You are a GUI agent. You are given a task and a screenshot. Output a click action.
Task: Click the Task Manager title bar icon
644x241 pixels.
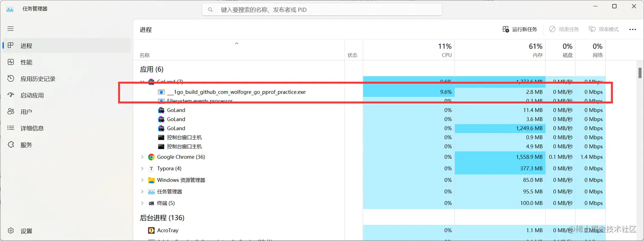(x=10, y=9)
